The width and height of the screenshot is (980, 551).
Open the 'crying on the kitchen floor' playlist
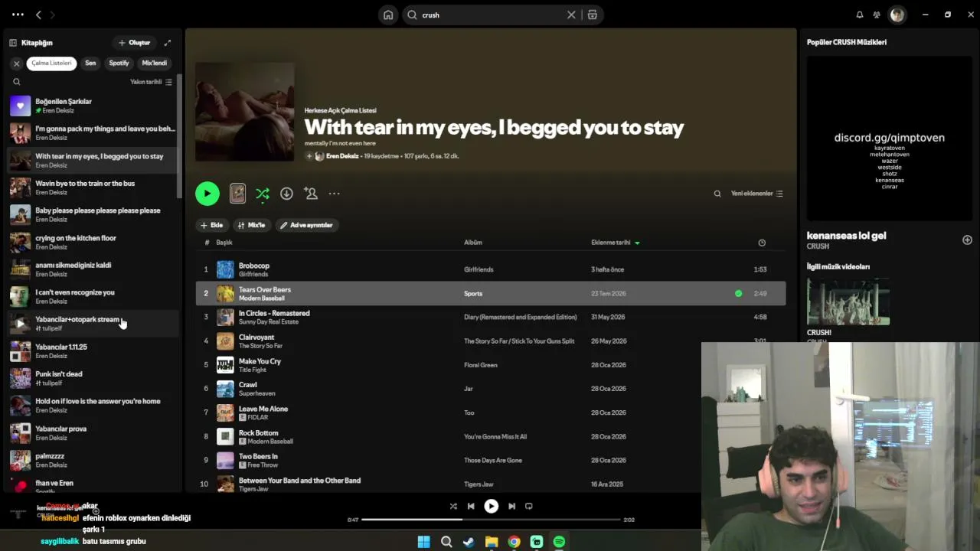pos(92,242)
